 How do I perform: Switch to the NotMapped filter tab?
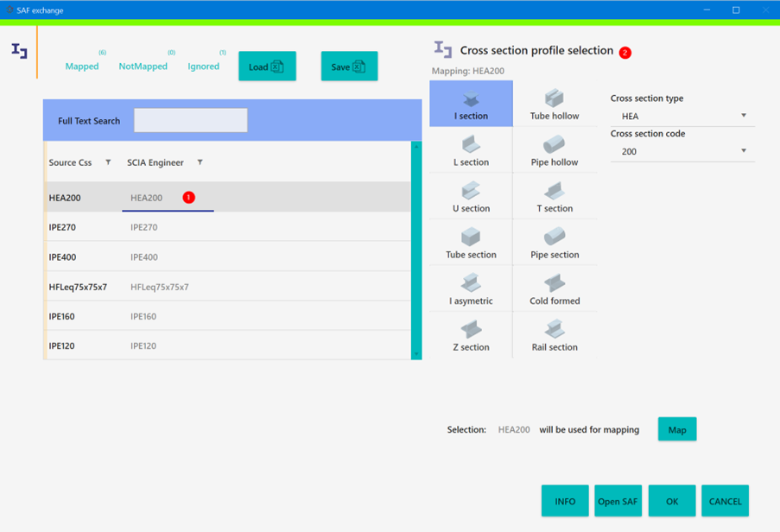(143, 66)
